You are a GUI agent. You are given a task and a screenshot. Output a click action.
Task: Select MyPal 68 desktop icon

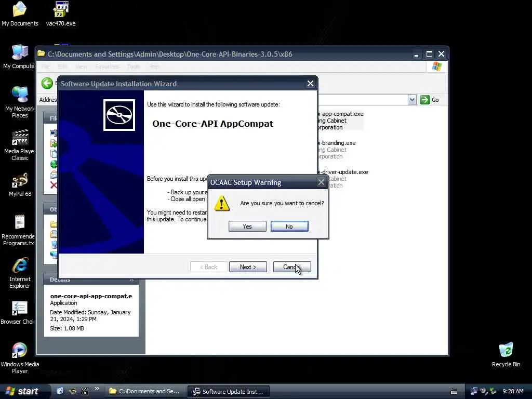pyautogui.click(x=20, y=185)
